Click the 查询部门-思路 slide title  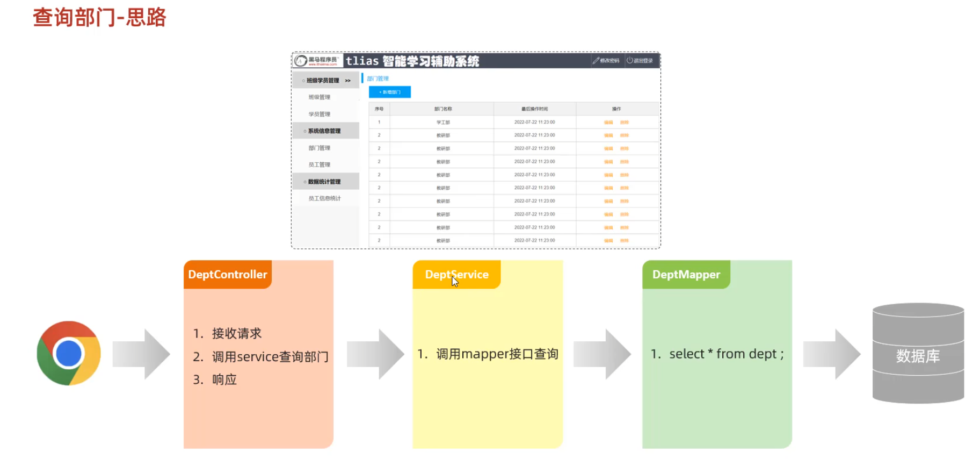[x=99, y=17]
